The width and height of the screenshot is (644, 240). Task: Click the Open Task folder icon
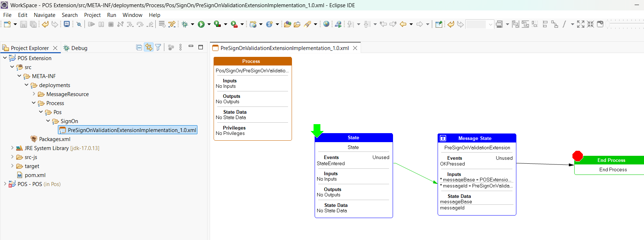coord(297,24)
